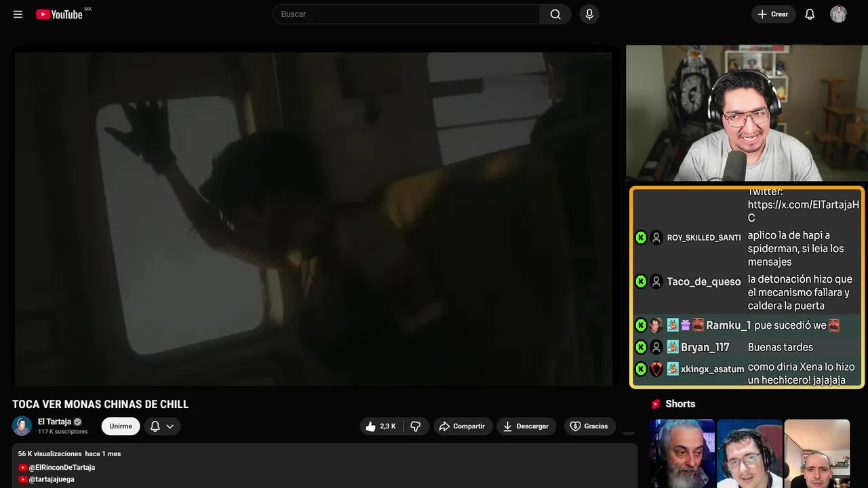Click the Kick badge beside ROY_SKILLED_SANTI

(x=641, y=237)
